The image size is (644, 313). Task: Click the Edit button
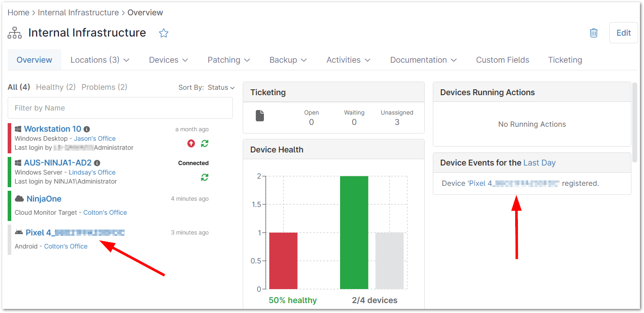click(x=623, y=32)
